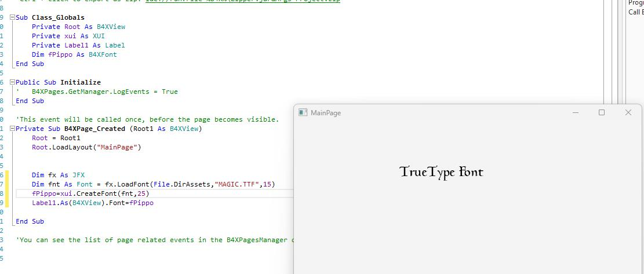Maximize the MainPage window
The image size is (644, 274).
click(x=602, y=112)
